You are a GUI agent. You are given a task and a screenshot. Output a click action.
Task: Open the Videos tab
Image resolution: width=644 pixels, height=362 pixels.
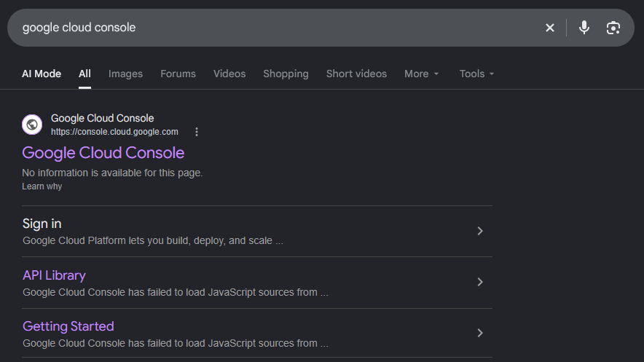tap(229, 74)
